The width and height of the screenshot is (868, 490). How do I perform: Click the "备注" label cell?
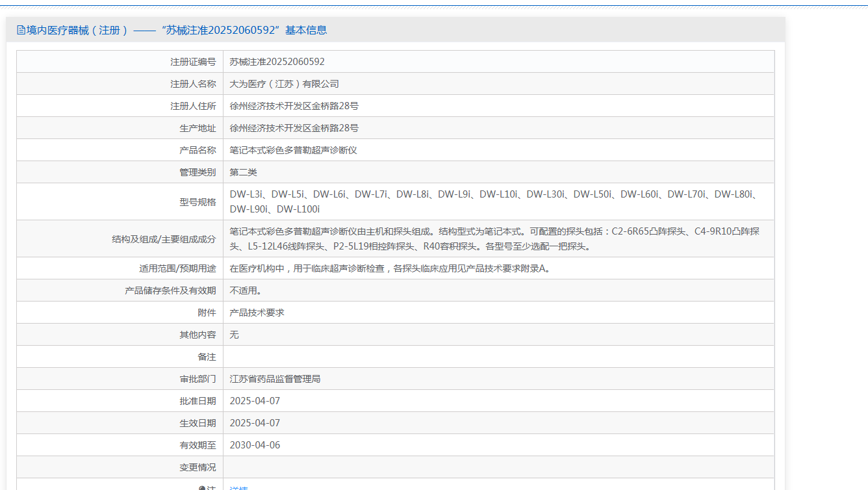tap(120, 357)
